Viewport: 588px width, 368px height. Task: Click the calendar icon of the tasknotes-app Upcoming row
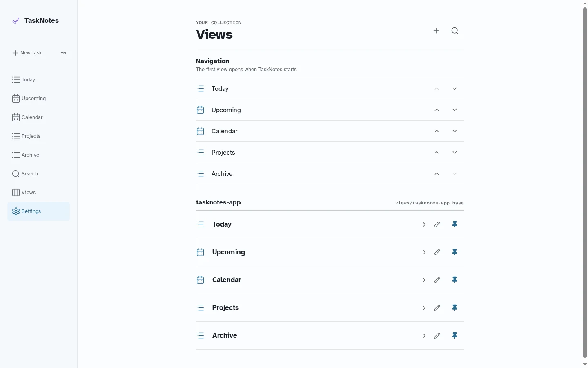(200, 252)
